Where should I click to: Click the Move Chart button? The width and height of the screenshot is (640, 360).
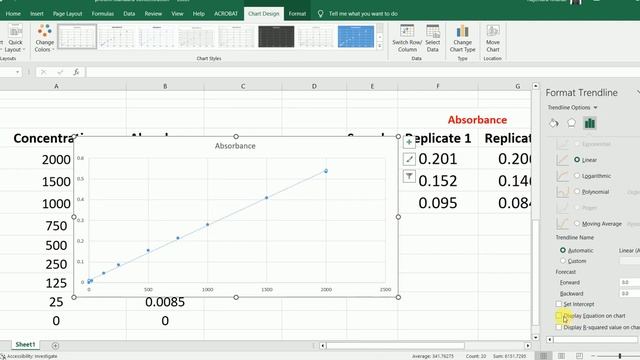(x=493, y=38)
